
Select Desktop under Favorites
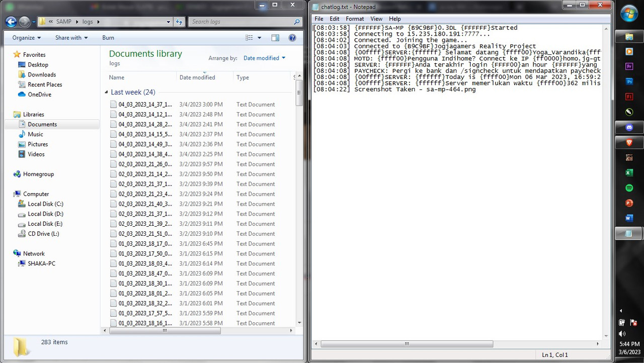tap(38, 65)
